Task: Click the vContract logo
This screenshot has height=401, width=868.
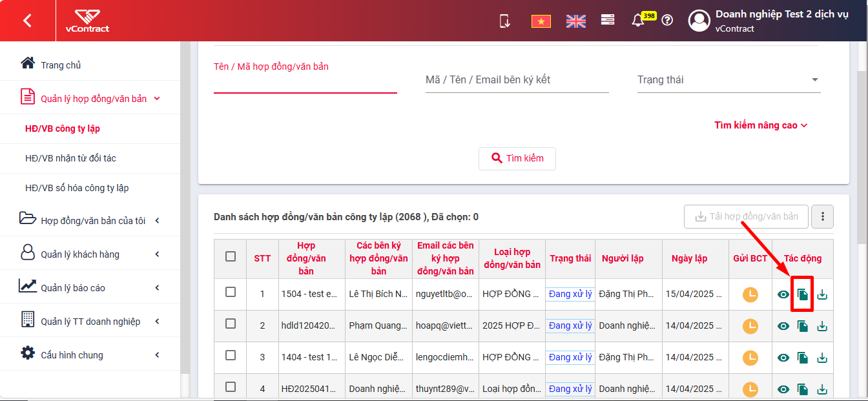Action: coord(87,21)
